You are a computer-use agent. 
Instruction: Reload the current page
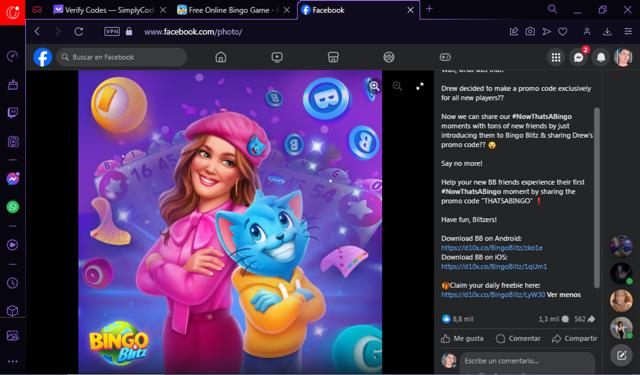79,31
